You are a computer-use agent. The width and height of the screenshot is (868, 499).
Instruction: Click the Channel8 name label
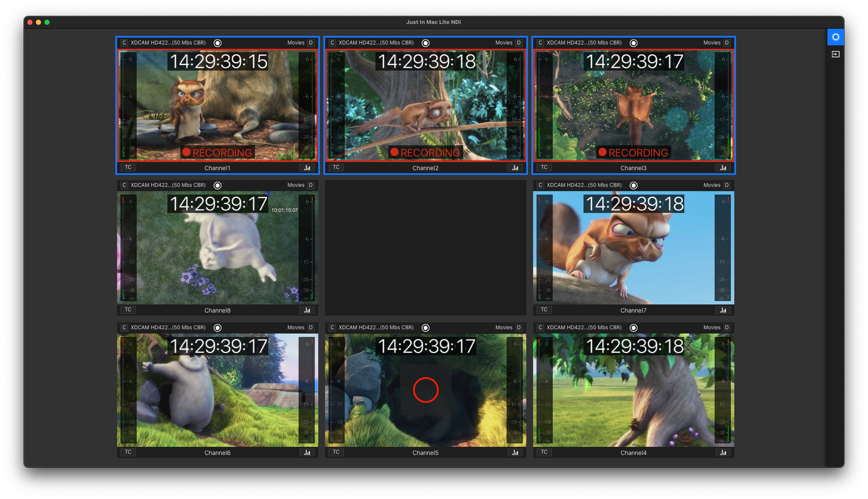pyautogui.click(x=217, y=310)
